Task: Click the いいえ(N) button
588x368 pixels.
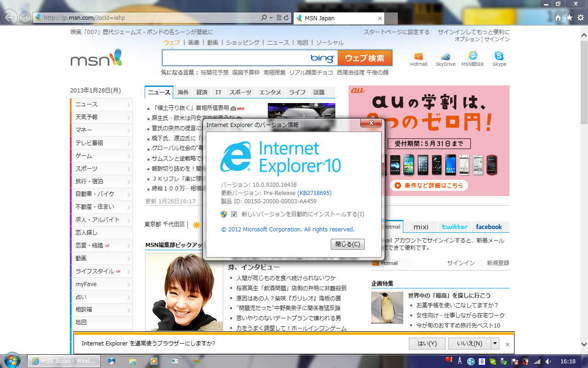Action: coord(469,343)
